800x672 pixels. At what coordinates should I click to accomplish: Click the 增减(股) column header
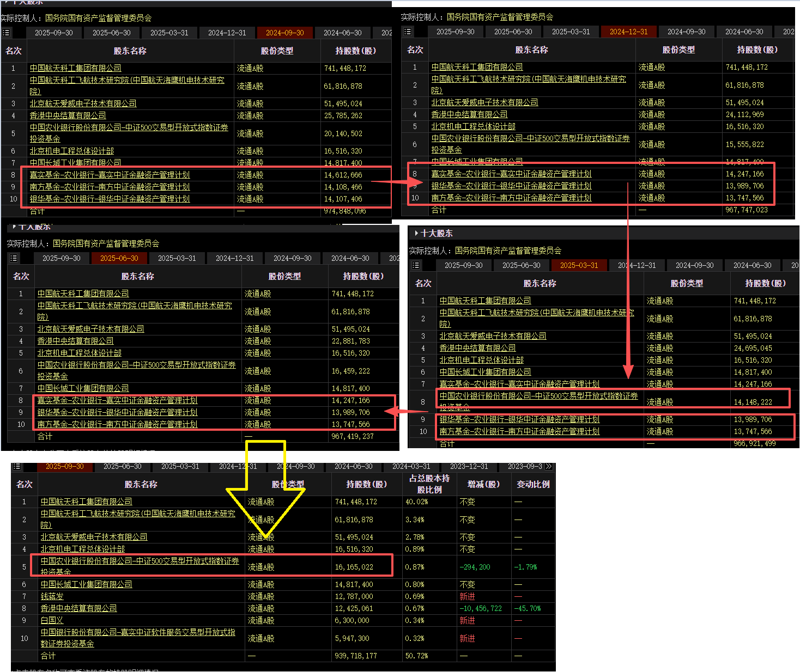coord(483,484)
